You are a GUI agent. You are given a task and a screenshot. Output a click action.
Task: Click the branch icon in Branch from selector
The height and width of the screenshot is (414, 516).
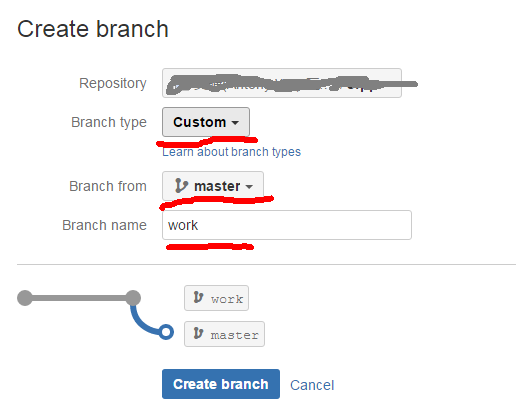(x=181, y=186)
